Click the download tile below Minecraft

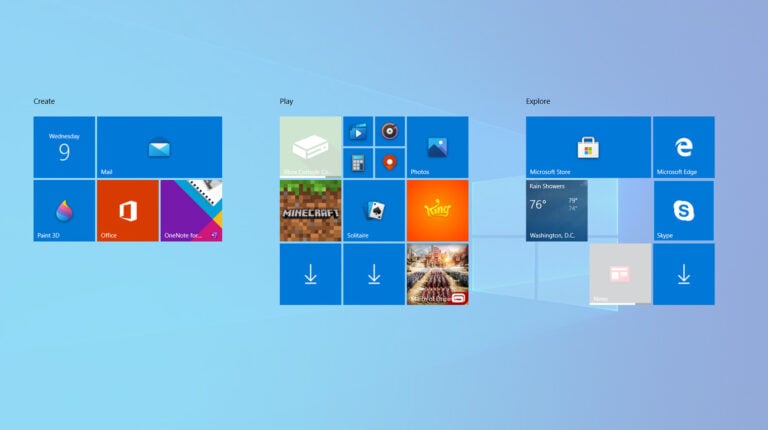click(311, 274)
